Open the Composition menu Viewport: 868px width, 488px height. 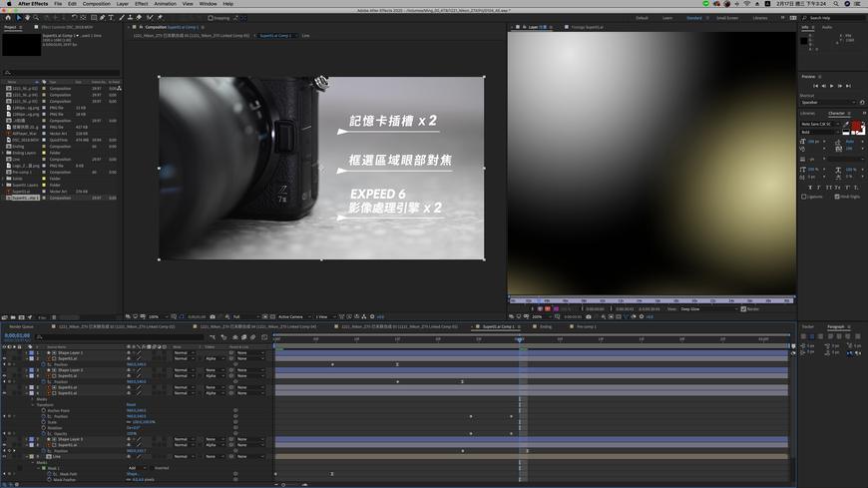(96, 4)
